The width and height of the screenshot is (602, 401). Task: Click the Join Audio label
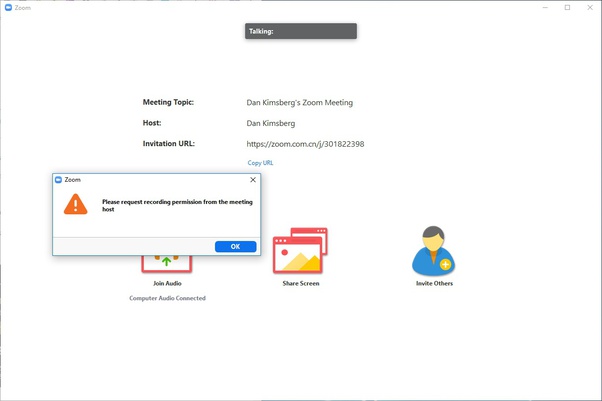pyautogui.click(x=167, y=283)
